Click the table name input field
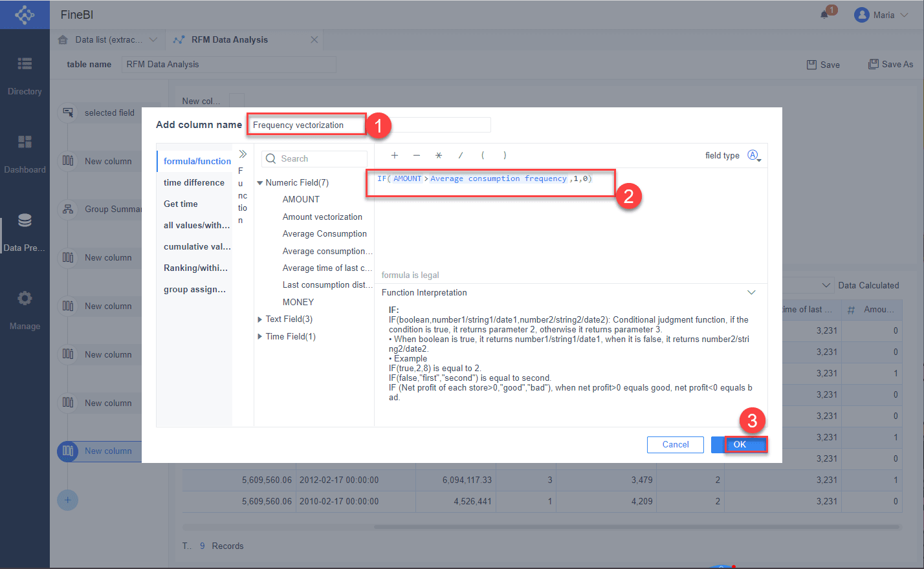Screen dimensions: 924x569 pyautogui.click(x=229, y=65)
